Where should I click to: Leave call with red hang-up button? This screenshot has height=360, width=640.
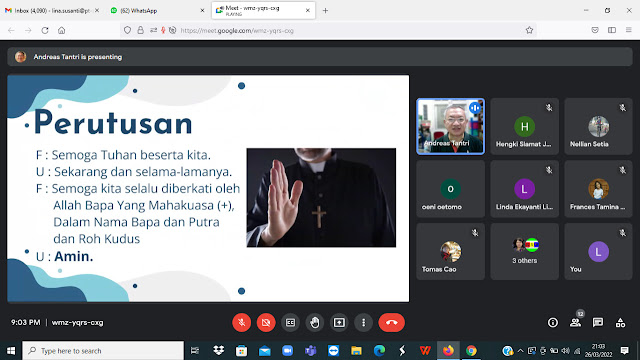point(391,322)
